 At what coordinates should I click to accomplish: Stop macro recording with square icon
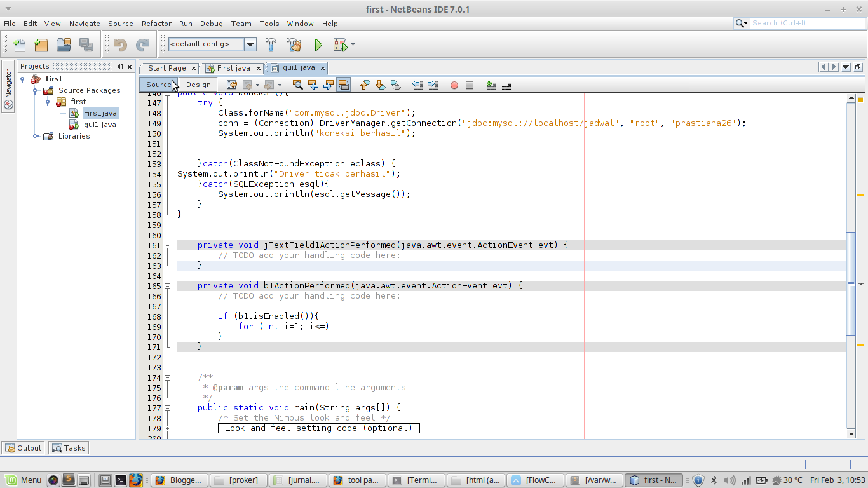click(x=470, y=85)
